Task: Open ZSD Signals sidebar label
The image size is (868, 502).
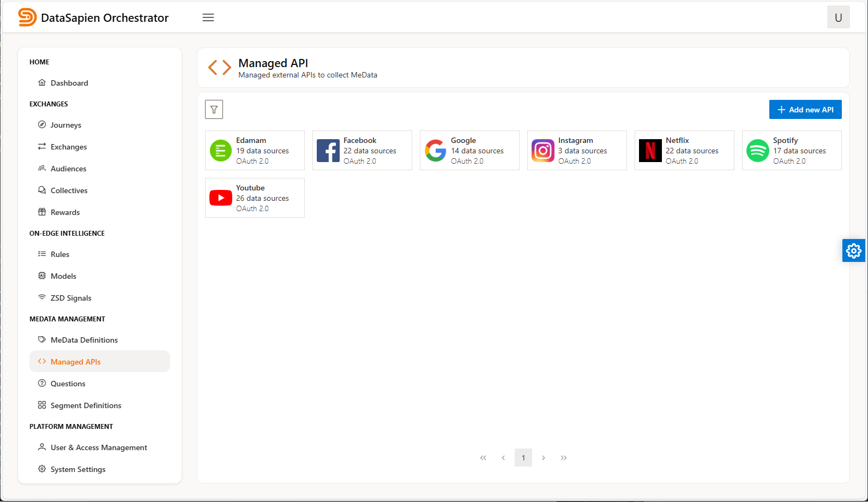Action: point(71,298)
